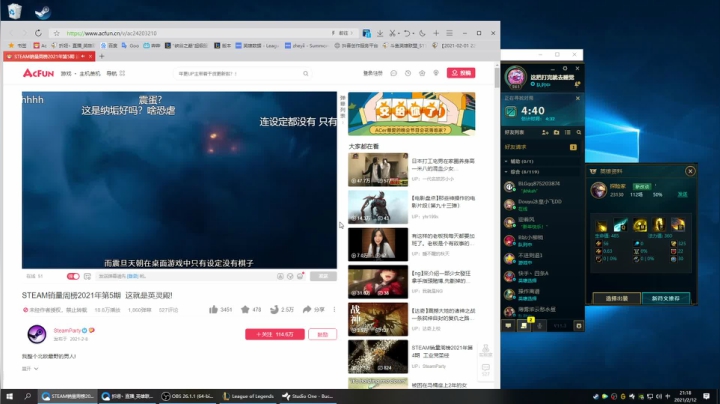Click the AcFun search input field

(x=239, y=73)
